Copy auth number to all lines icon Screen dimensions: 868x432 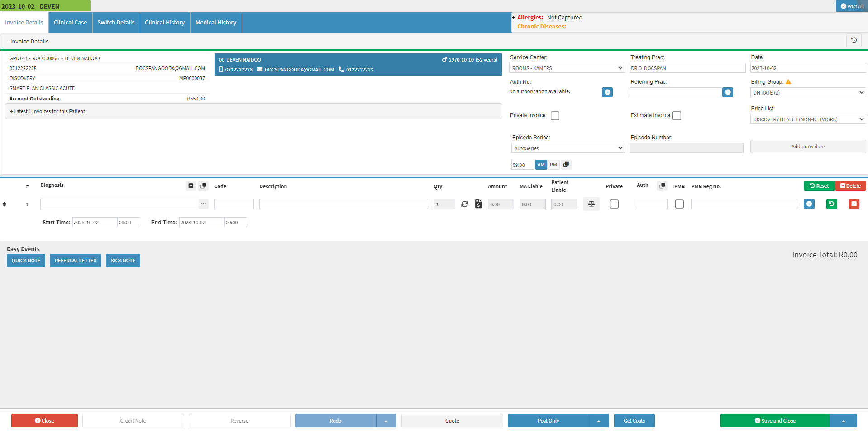[x=662, y=186]
